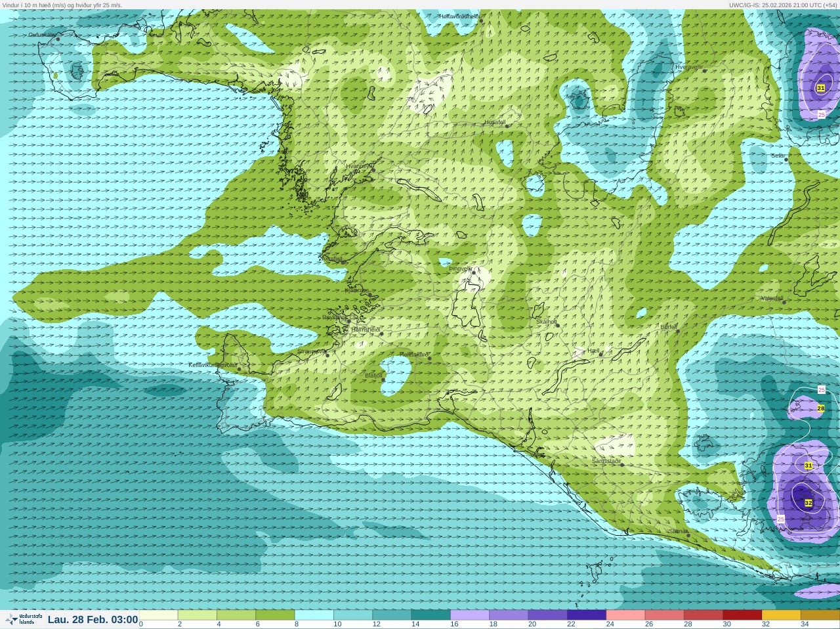Click the Skálholt station label

point(547,322)
